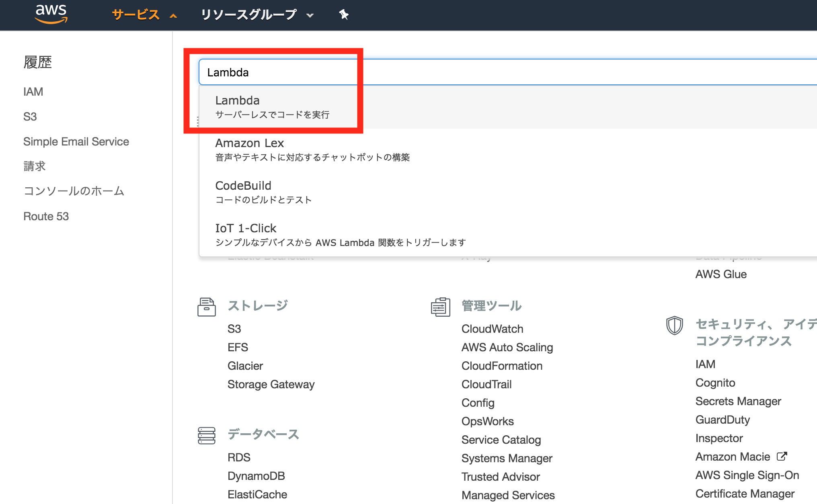
Task: Click the pushpin shortcut icon
Action: pyautogui.click(x=343, y=15)
